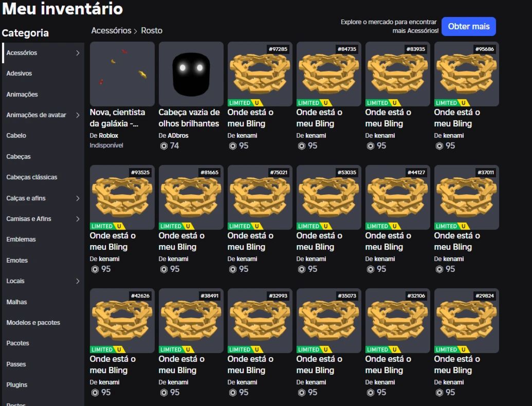Click the serial tag #35073
Viewport: 532px width, 406px height.
pos(347,296)
